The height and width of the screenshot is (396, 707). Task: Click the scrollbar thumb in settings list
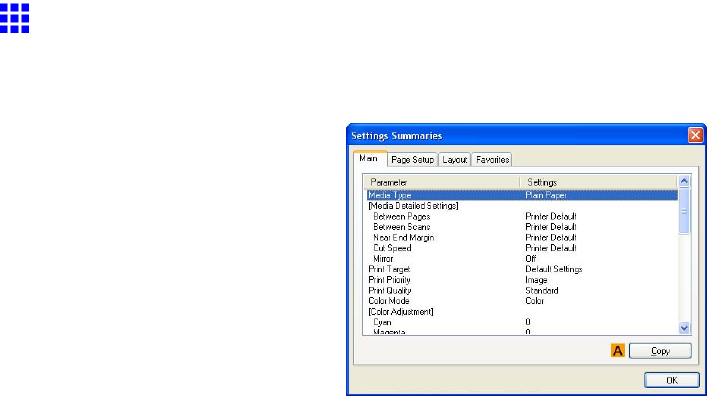click(x=684, y=211)
